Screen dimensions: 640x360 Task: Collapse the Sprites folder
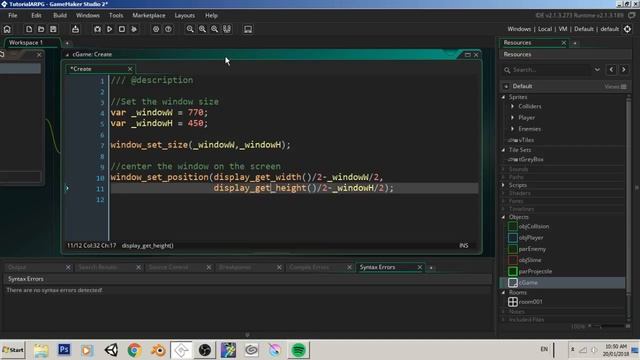coord(503,97)
